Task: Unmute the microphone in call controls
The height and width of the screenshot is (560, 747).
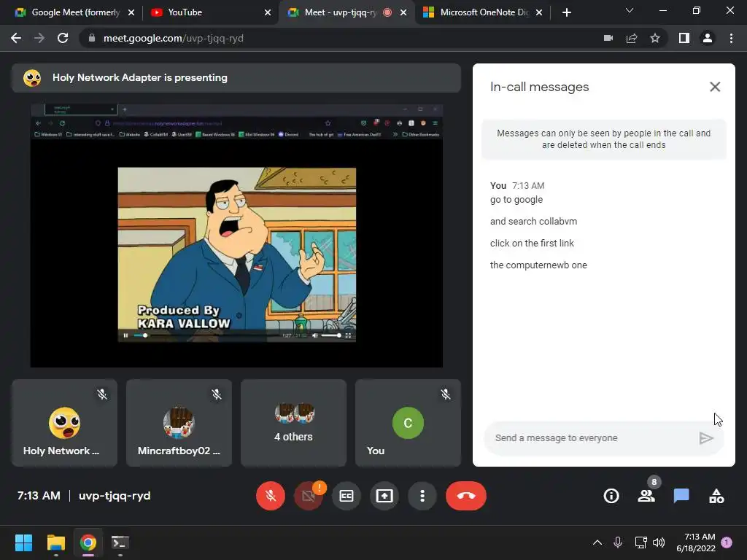Action: 270,496
